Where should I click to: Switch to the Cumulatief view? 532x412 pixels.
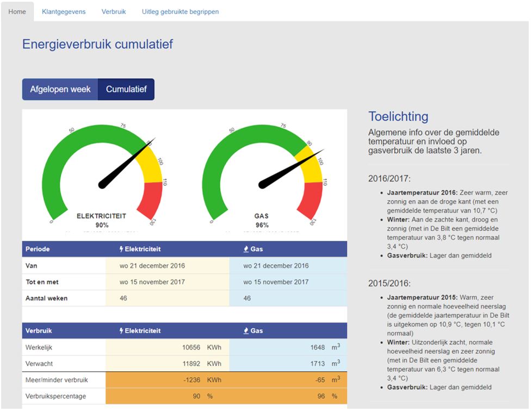(x=126, y=89)
